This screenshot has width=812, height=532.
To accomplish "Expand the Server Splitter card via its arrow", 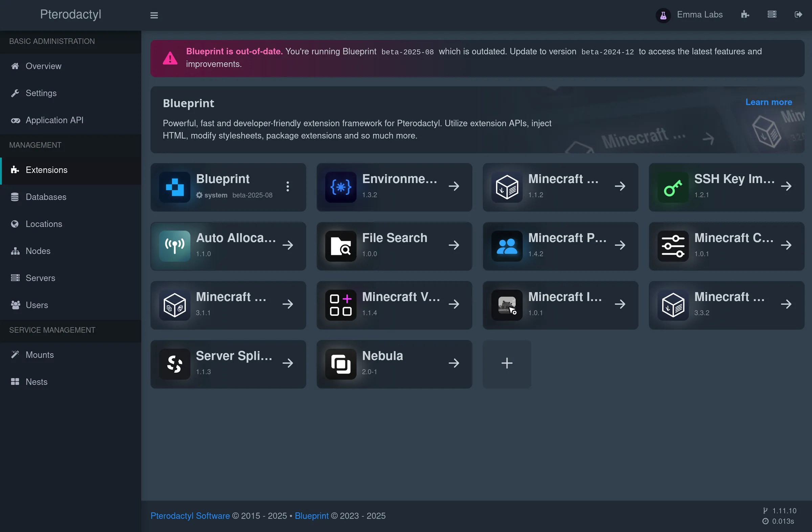I will click(x=288, y=364).
